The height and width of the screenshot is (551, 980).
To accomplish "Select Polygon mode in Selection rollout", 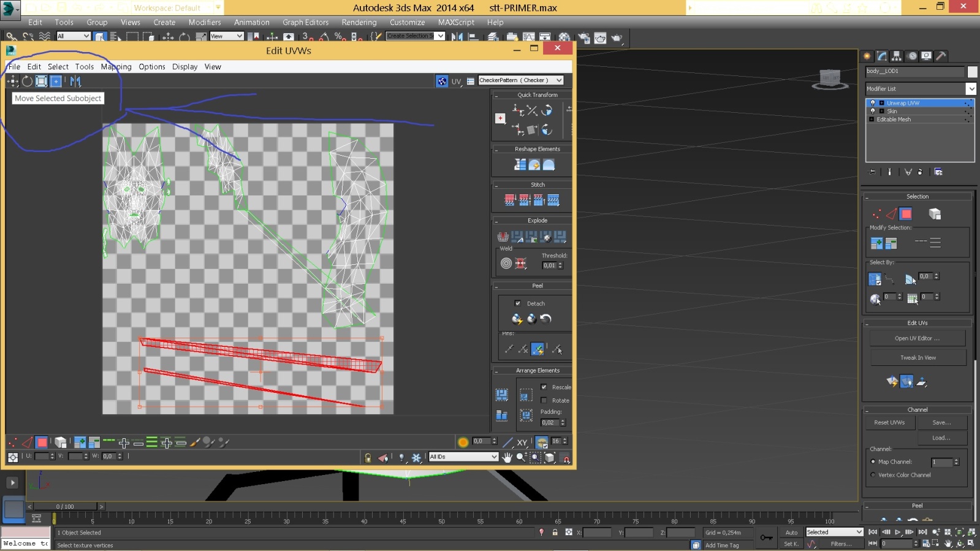I will coord(906,214).
